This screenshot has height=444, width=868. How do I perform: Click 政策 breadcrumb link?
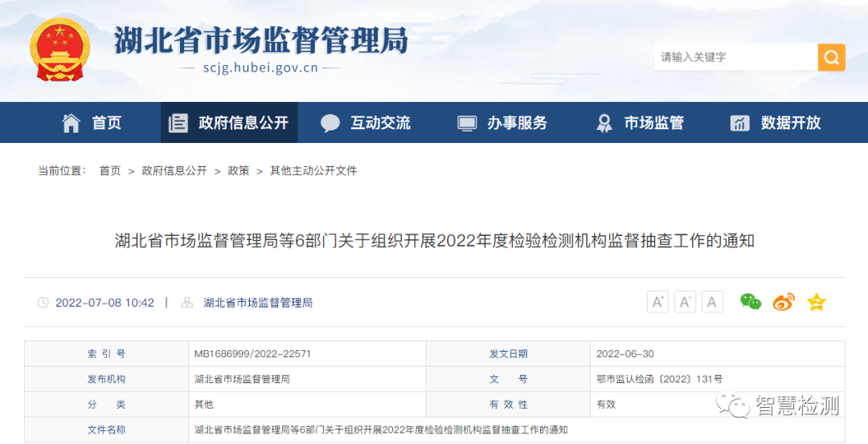[x=239, y=171]
